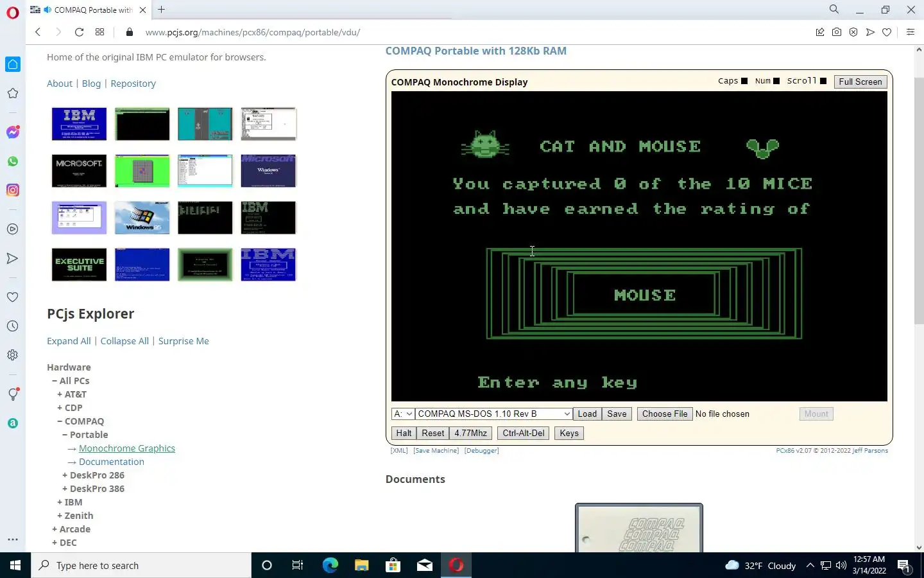The width and height of the screenshot is (924, 578).
Task: Open File Explorer from taskbar
Action: tap(361, 565)
